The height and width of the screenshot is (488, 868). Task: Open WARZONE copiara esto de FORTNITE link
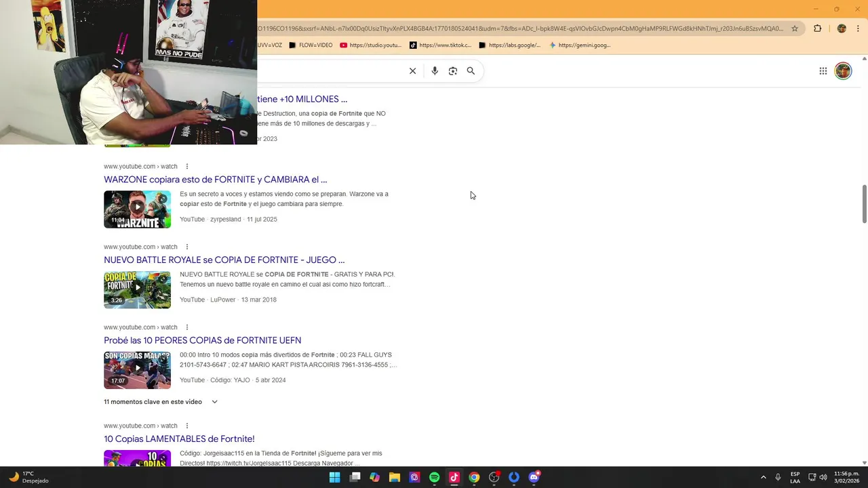[x=216, y=180]
